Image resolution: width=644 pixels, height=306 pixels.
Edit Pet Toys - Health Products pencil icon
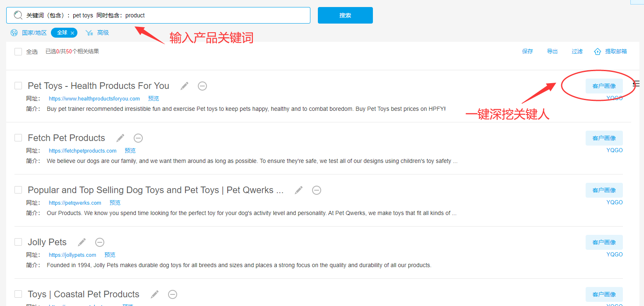185,86
